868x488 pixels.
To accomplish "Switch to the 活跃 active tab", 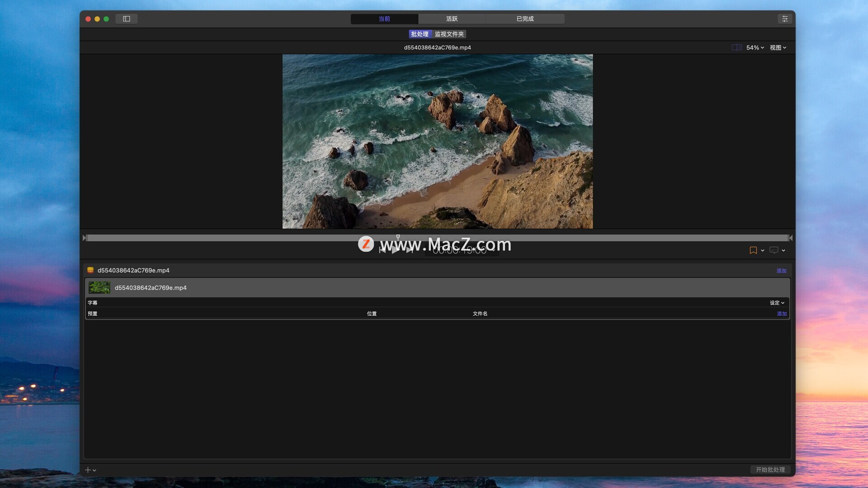I will pos(452,19).
